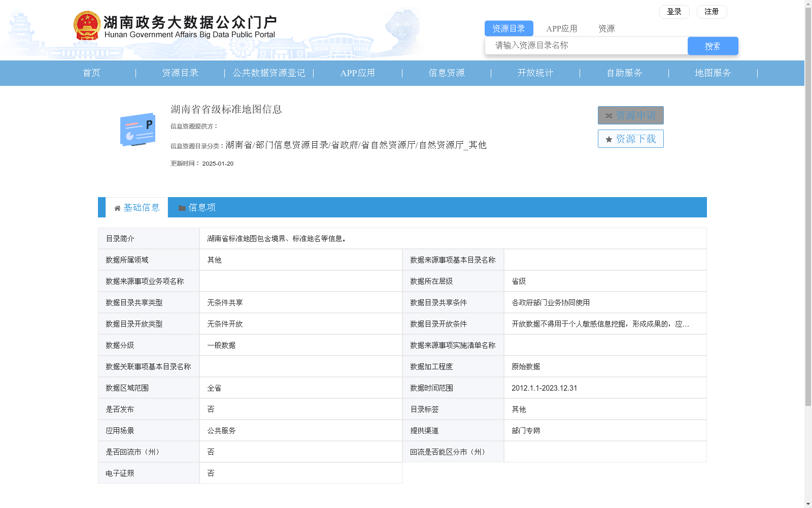Click the star icon on 资源下载
The width and height of the screenshot is (812, 508).
tap(609, 139)
